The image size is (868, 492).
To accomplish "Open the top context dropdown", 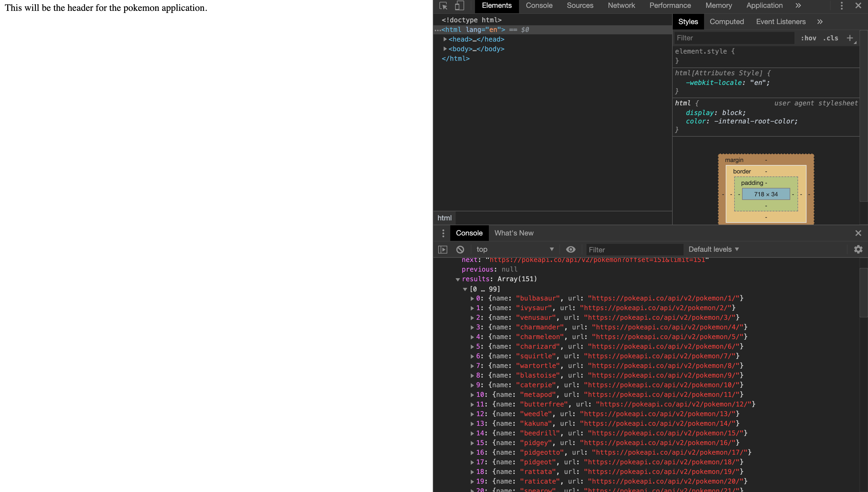I will [515, 249].
